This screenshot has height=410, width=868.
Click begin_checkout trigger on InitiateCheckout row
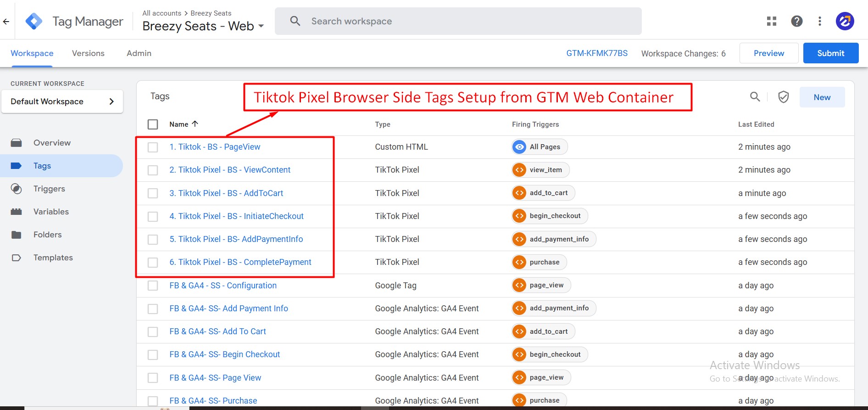(x=550, y=216)
